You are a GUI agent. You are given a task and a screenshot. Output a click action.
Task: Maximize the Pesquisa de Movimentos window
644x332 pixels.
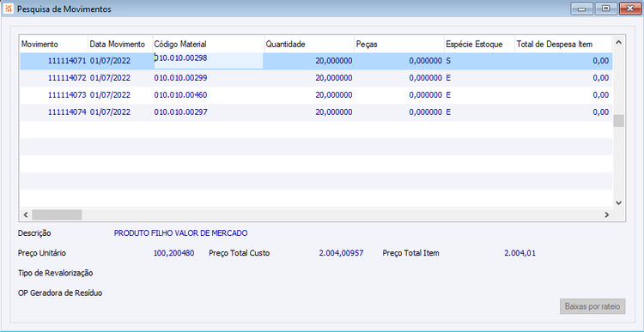click(605, 9)
